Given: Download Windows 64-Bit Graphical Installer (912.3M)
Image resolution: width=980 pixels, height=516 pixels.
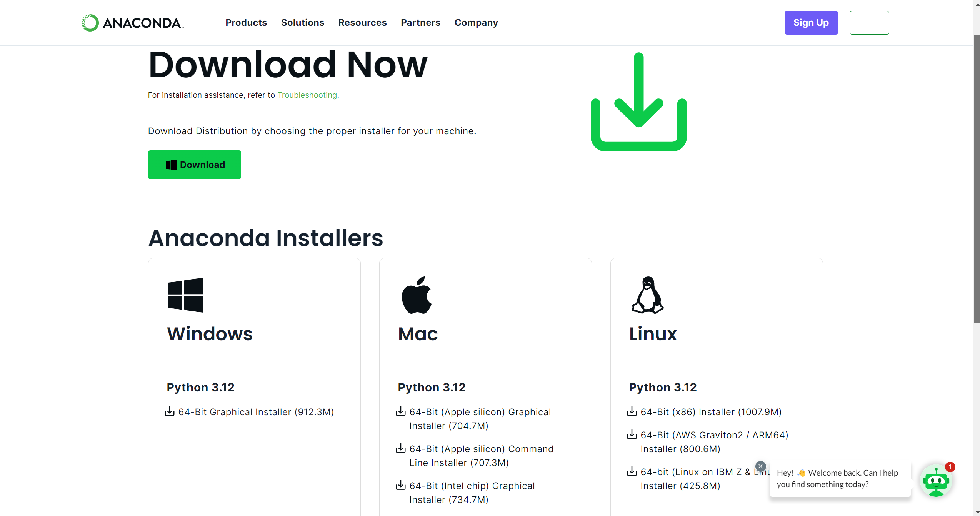Looking at the screenshot, I should click(x=256, y=412).
